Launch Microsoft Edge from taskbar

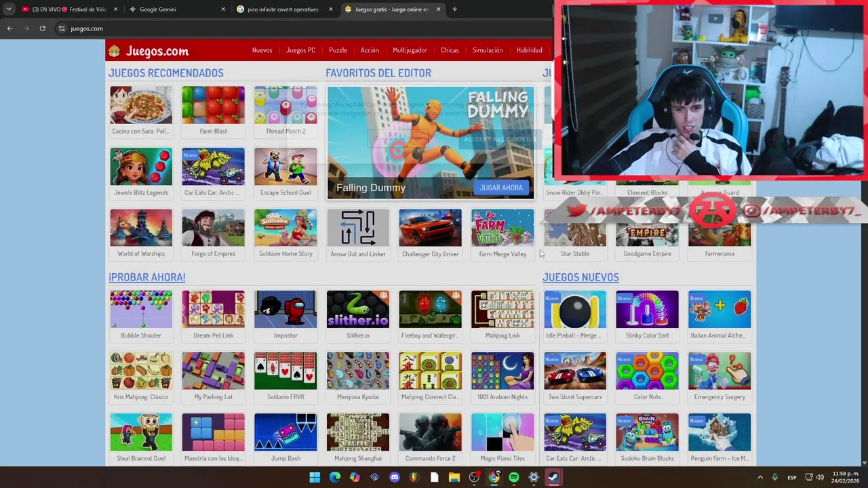coord(335,477)
